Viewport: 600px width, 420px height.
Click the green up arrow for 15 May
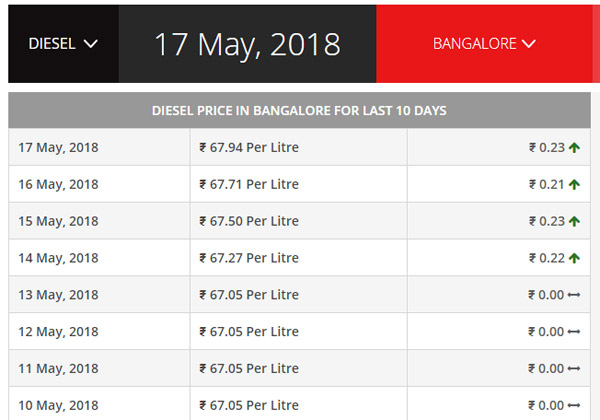click(575, 222)
